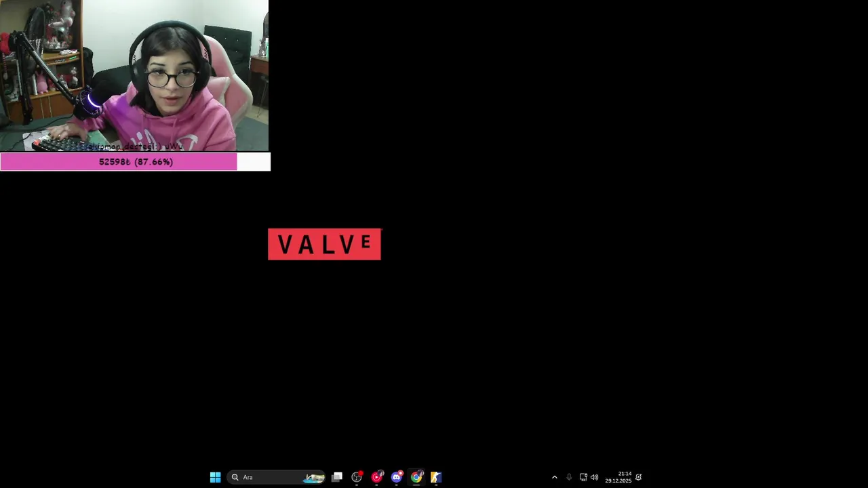Click the volume speaker tray icon

pyautogui.click(x=595, y=477)
